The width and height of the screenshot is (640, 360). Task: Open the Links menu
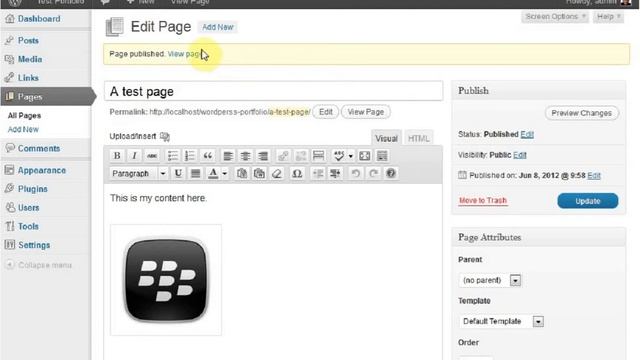pyautogui.click(x=28, y=78)
